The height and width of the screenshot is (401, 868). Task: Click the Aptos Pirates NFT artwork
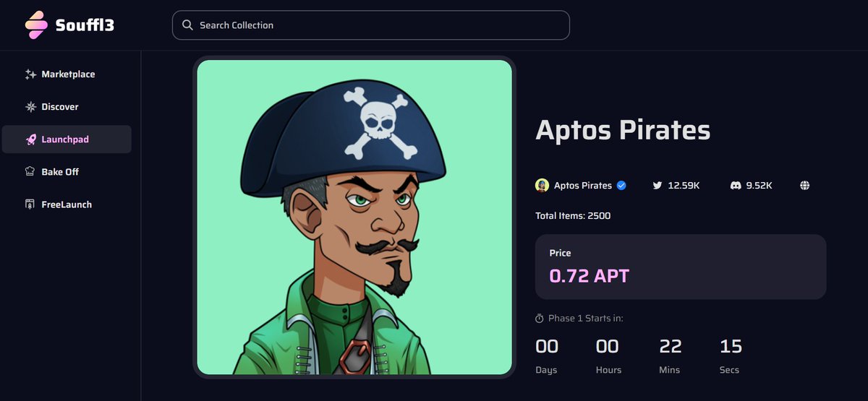(354, 217)
